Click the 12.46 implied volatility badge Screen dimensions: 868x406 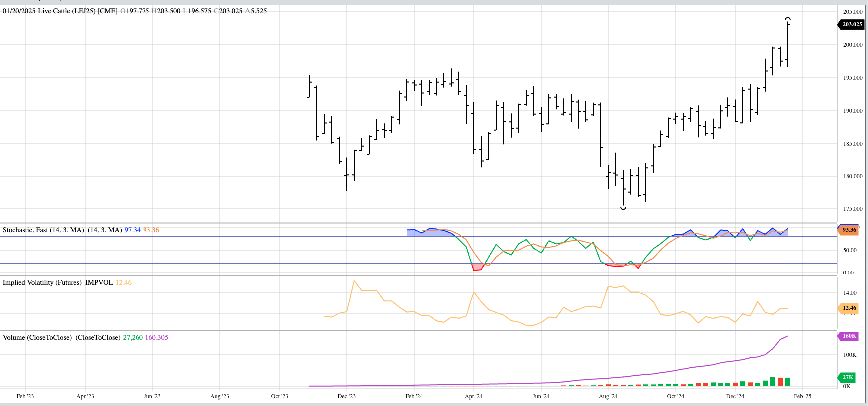click(x=849, y=308)
